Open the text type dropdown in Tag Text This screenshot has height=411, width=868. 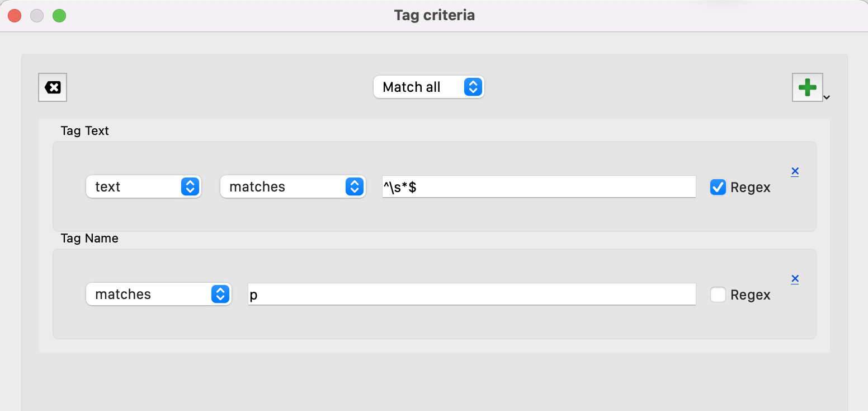(x=143, y=186)
